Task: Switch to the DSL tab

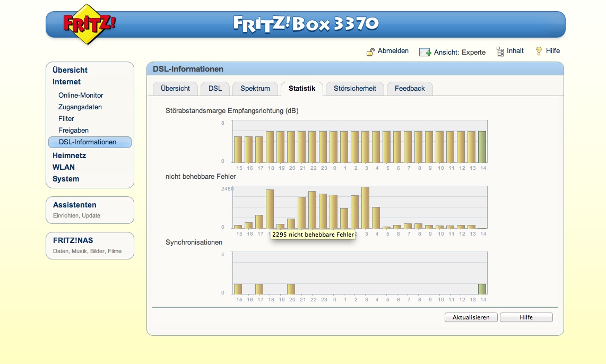Action: [215, 89]
